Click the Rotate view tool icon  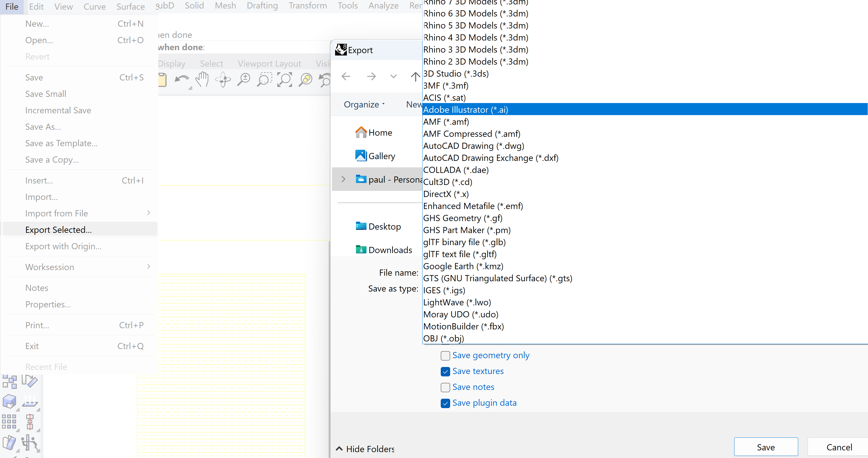[223, 80]
